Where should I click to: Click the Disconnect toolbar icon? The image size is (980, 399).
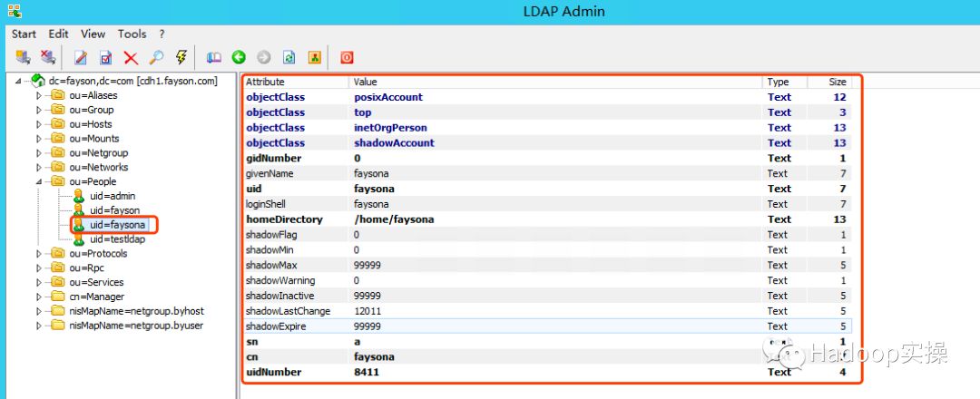47,57
